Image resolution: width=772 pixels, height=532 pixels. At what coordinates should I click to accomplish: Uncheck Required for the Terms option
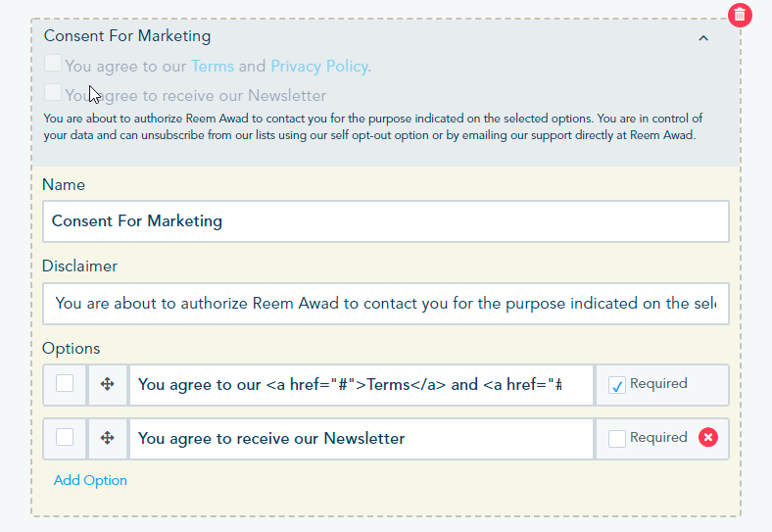(617, 385)
